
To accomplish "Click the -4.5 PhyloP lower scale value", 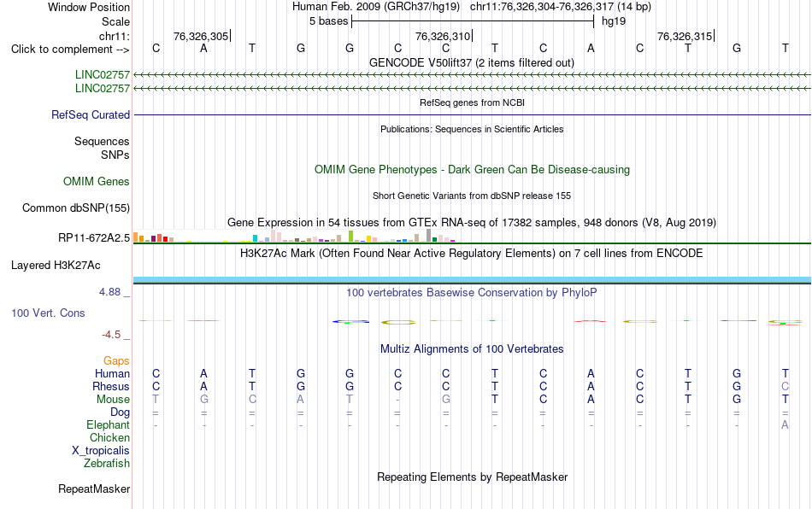I will pyautogui.click(x=111, y=335).
